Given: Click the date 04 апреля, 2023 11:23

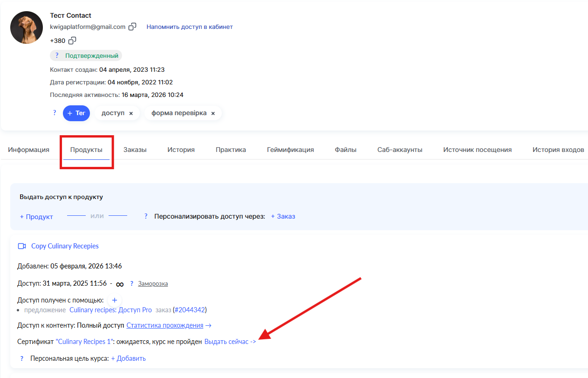Looking at the screenshot, I should 132,70.
